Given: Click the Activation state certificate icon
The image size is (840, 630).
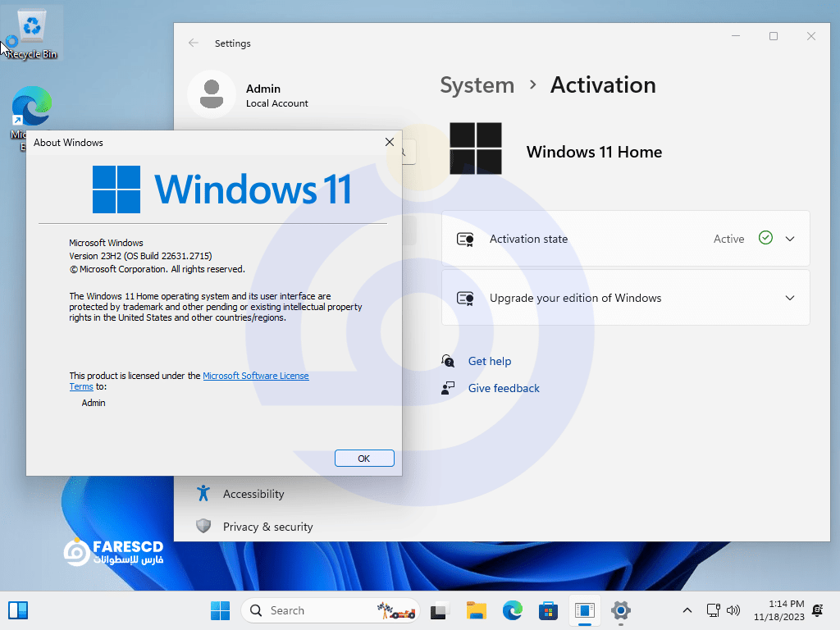Looking at the screenshot, I should (465, 239).
